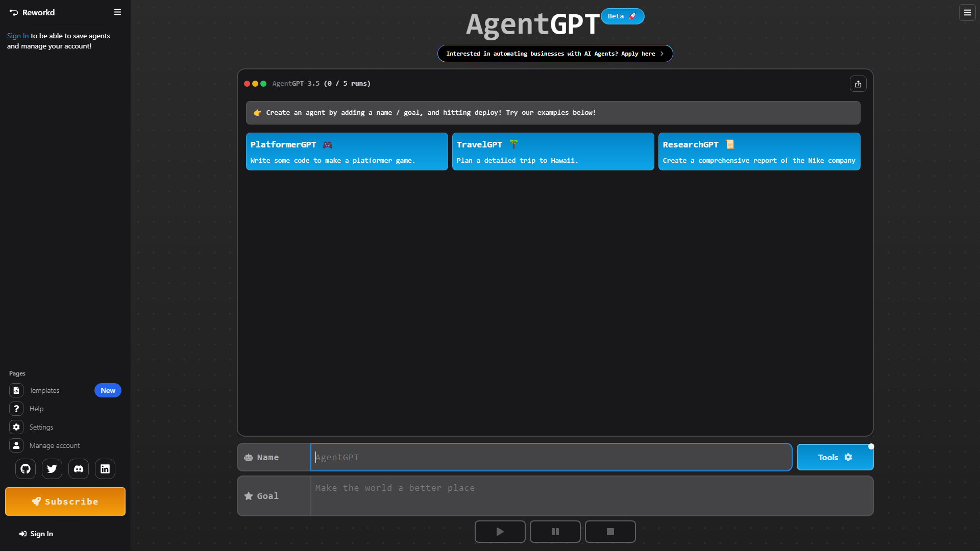Click the Manage account person icon

pos(16,445)
